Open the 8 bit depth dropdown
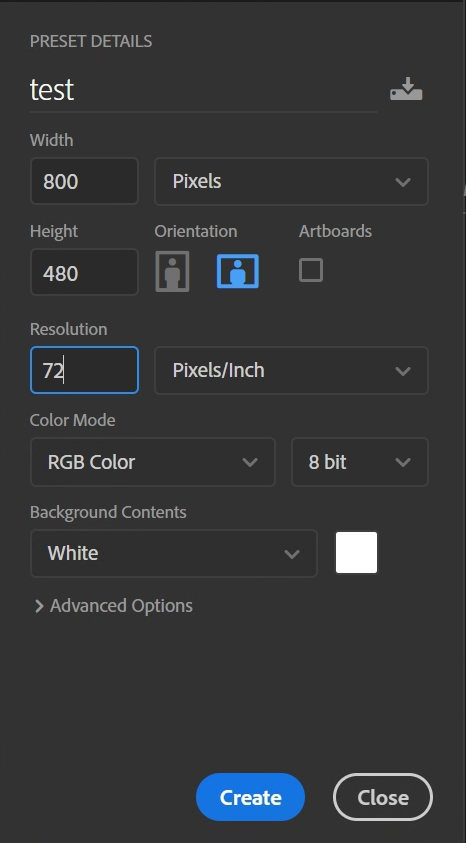This screenshot has height=843, width=466. click(x=360, y=462)
